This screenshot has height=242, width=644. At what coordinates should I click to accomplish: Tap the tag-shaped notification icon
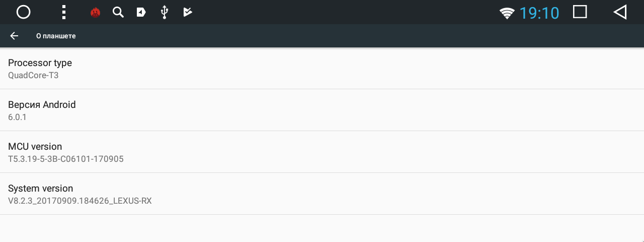coord(141,12)
